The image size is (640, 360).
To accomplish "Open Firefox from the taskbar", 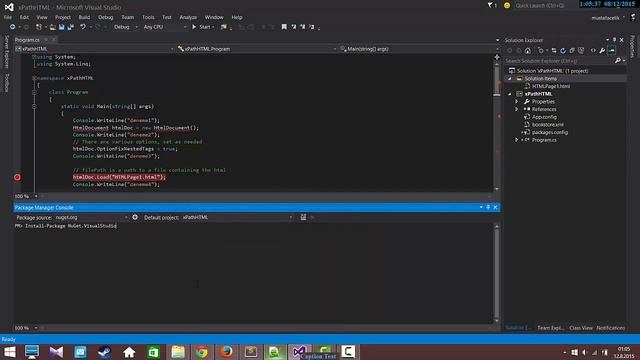I will tap(227, 352).
